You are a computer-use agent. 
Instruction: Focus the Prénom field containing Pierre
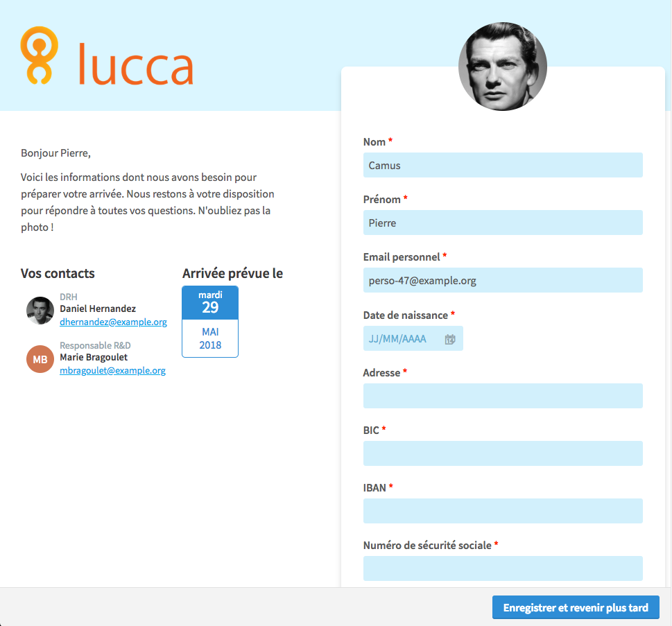point(503,223)
